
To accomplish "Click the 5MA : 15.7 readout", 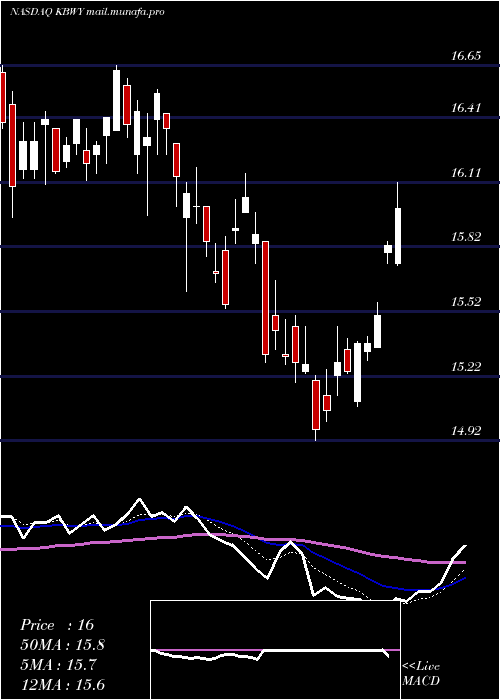I will click(x=58, y=665).
